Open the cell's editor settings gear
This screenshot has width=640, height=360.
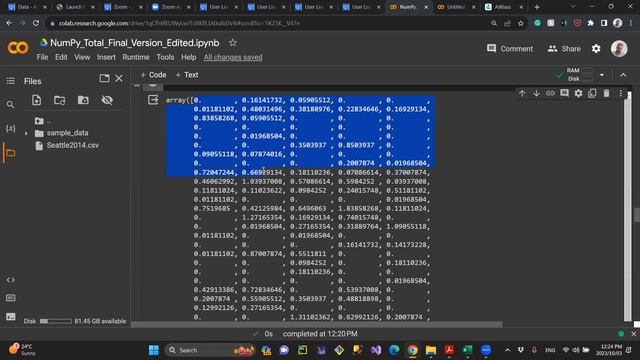click(x=578, y=93)
